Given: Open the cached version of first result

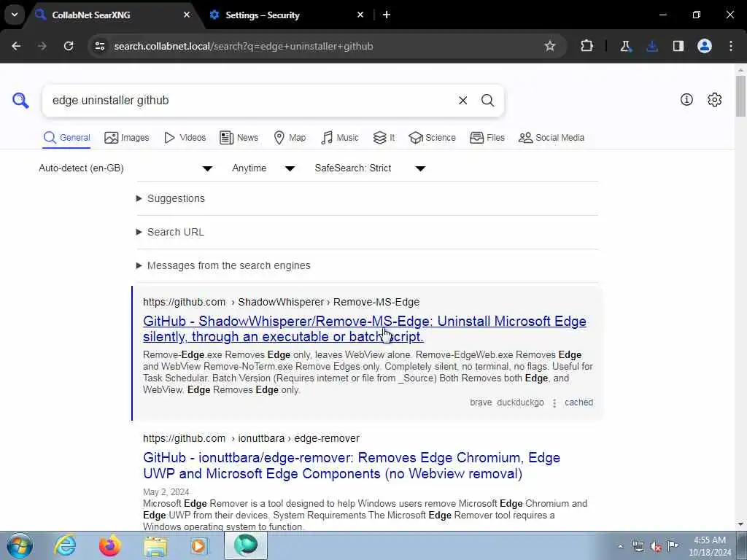Looking at the screenshot, I should (x=578, y=402).
